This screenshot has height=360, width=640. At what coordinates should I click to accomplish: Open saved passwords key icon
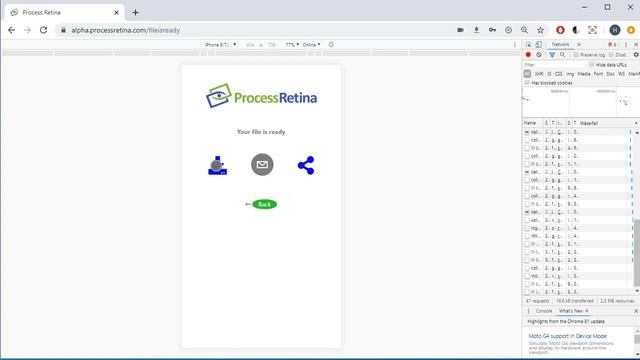coord(492,30)
